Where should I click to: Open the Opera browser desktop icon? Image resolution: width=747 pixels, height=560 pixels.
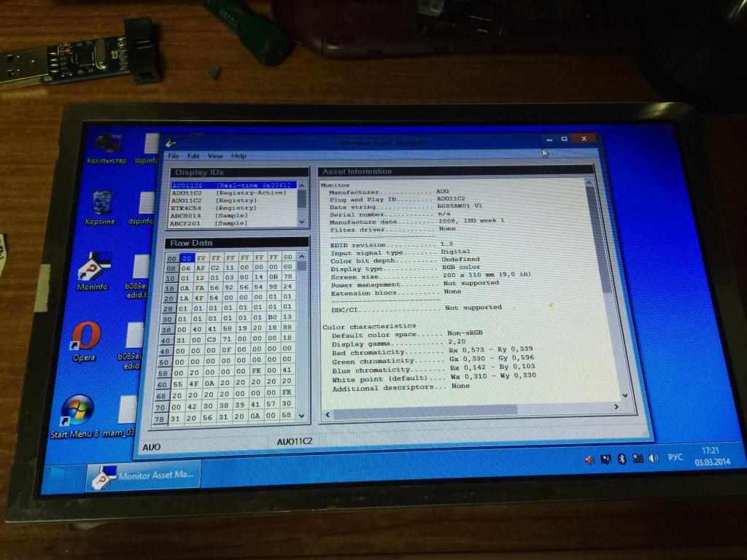[85, 338]
